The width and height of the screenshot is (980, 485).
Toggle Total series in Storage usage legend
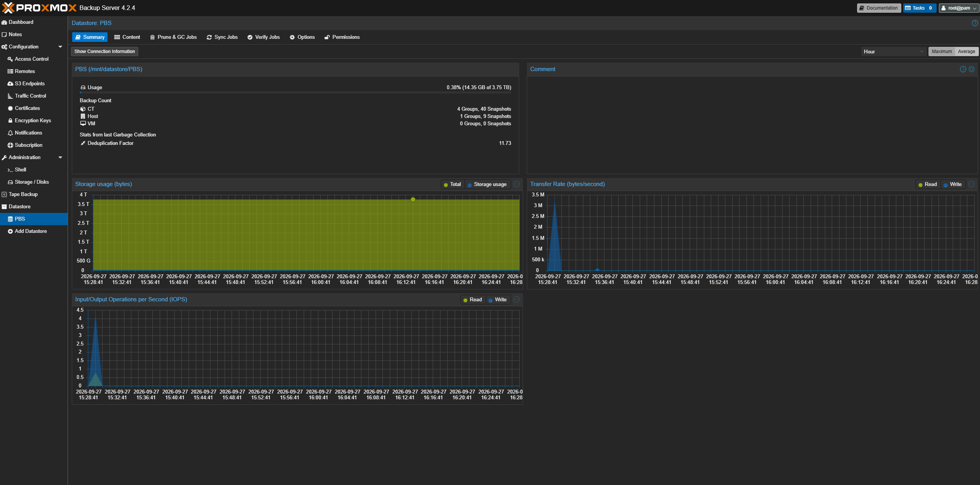click(x=452, y=184)
